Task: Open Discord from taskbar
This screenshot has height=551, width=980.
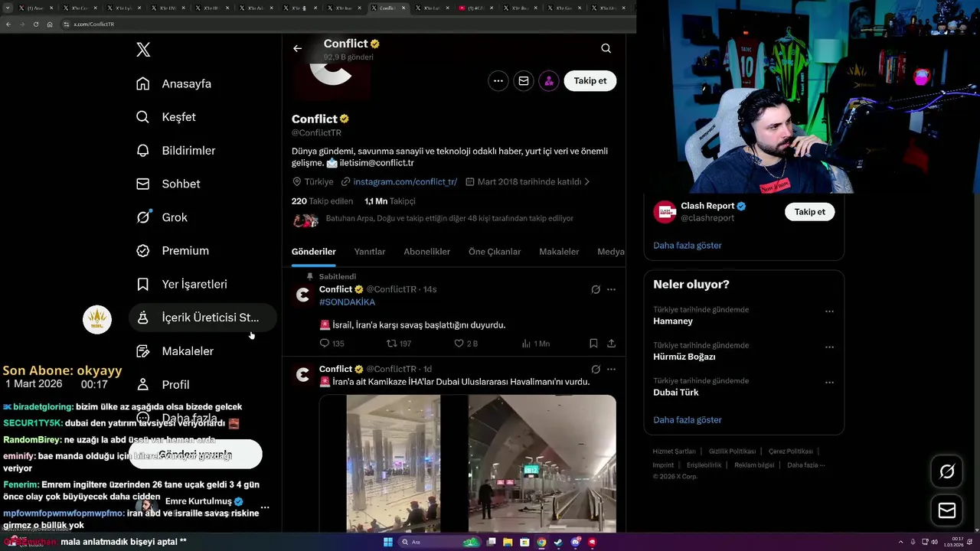Action: [576, 543]
